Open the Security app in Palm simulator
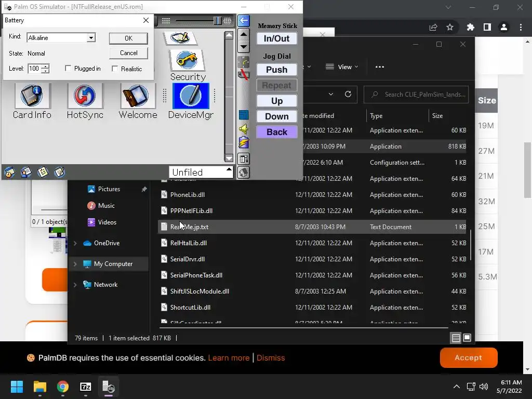The height and width of the screenshot is (399, 532). [187, 65]
